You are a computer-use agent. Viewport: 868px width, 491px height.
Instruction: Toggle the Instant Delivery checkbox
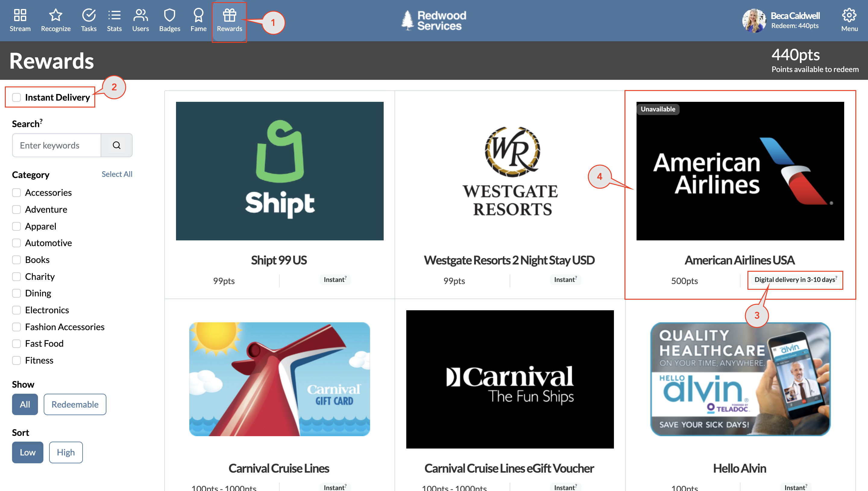click(x=16, y=98)
